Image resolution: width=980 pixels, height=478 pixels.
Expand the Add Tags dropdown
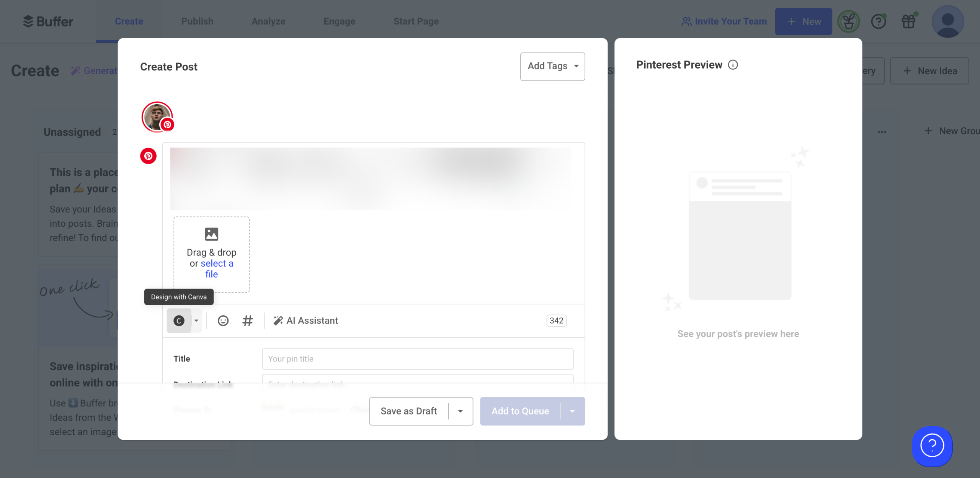(552, 66)
